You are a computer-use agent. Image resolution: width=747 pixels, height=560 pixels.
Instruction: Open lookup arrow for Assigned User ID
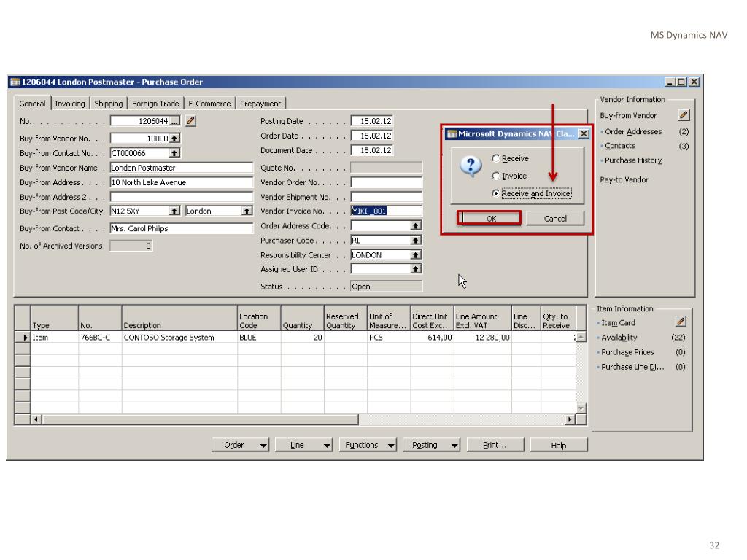416,270
